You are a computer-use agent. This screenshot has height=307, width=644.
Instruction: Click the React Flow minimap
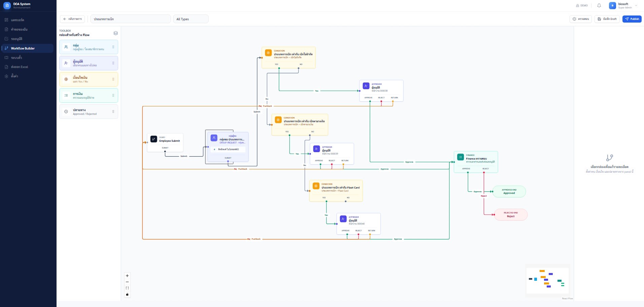(x=547, y=281)
